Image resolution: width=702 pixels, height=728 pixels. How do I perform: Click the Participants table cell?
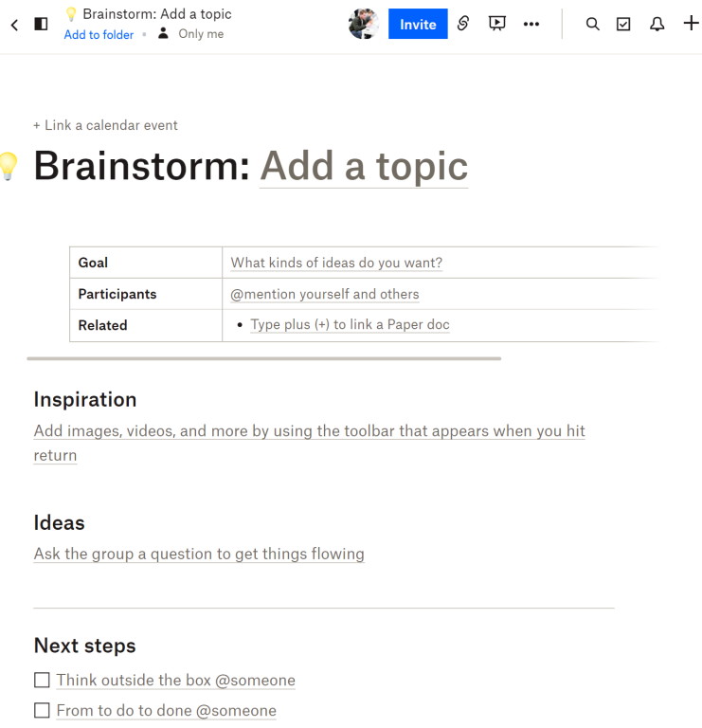tap(146, 294)
